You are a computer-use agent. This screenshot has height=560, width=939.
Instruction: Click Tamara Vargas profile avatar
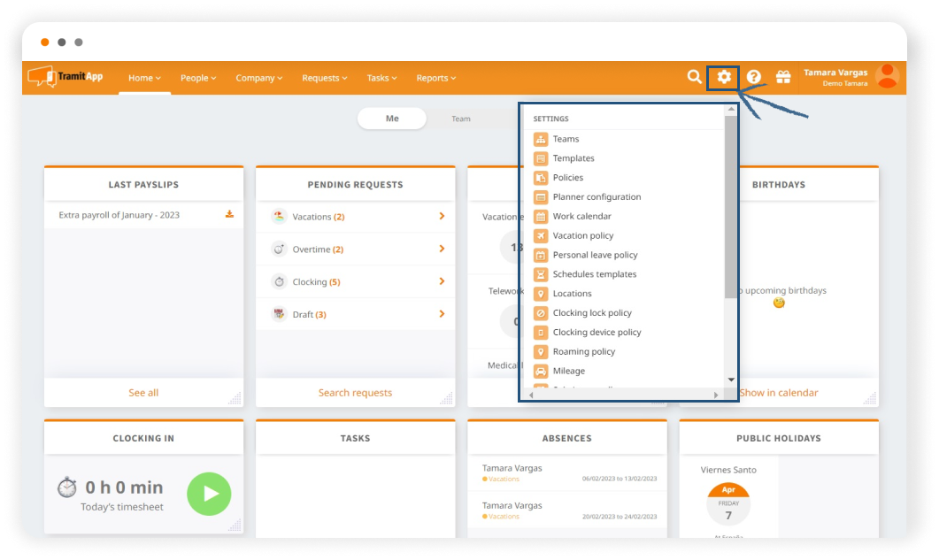pyautogui.click(x=886, y=77)
